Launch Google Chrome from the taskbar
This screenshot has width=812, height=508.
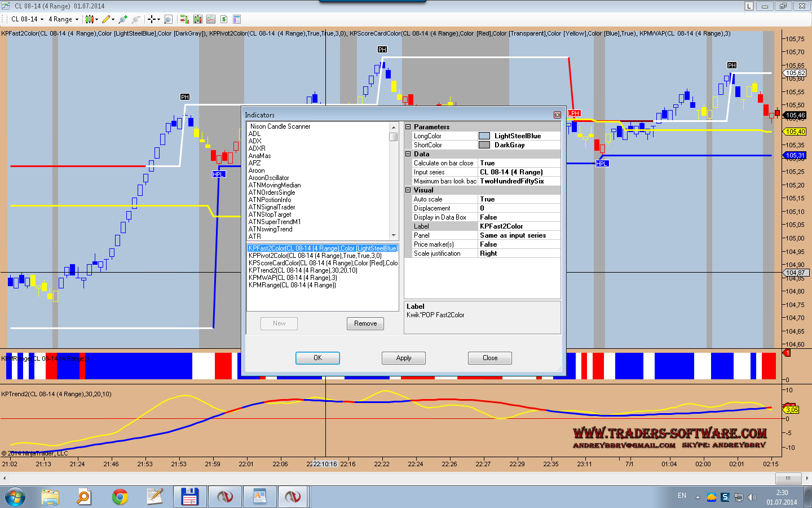120,497
